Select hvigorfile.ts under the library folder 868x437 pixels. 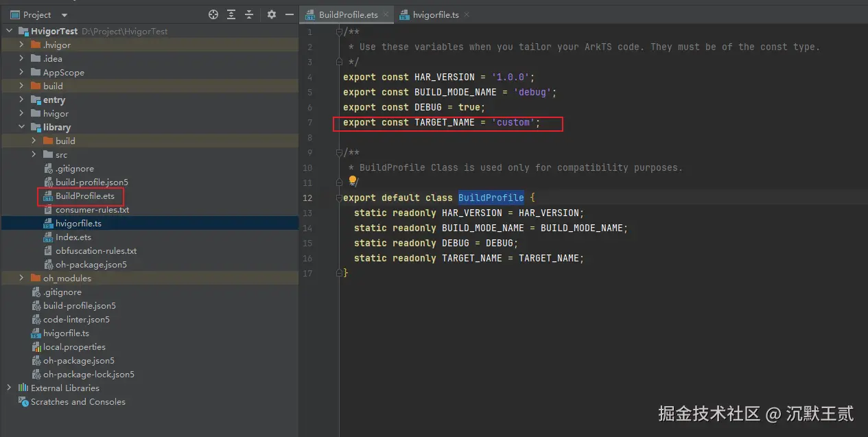pyautogui.click(x=79, y=224)
